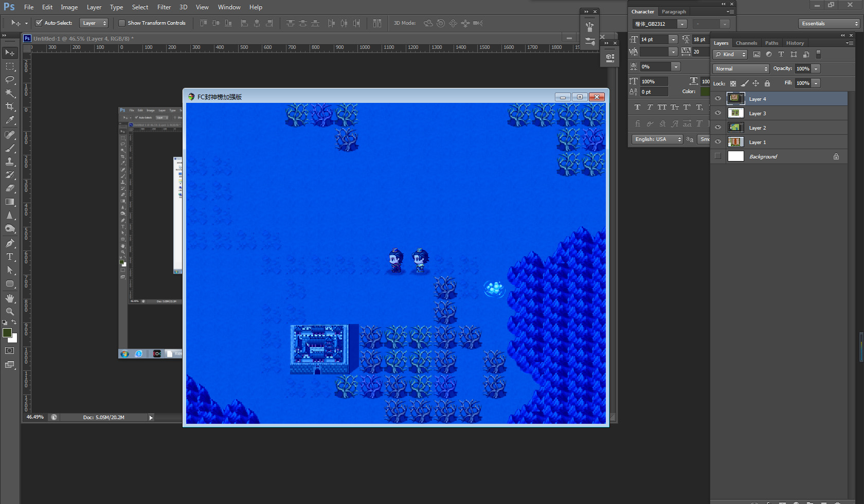Click the Character panel text color swatch
This screenshot has height=504, width=864.
point(705,92)
